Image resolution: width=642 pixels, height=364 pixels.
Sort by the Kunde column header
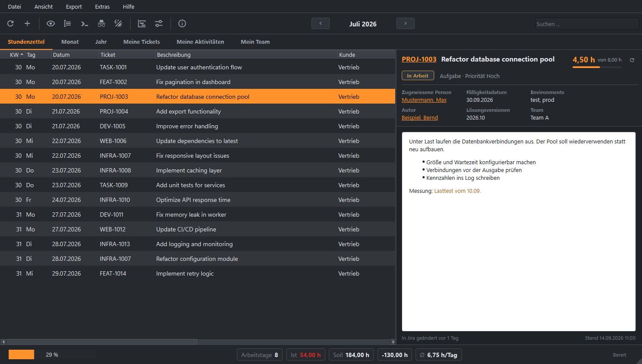(x=366, y=55)
